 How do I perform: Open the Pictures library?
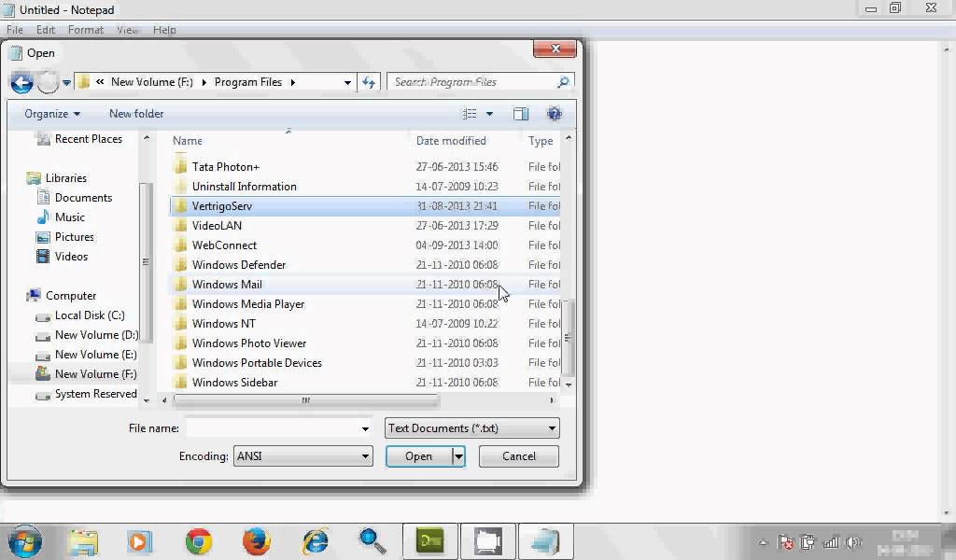point(64,236)
